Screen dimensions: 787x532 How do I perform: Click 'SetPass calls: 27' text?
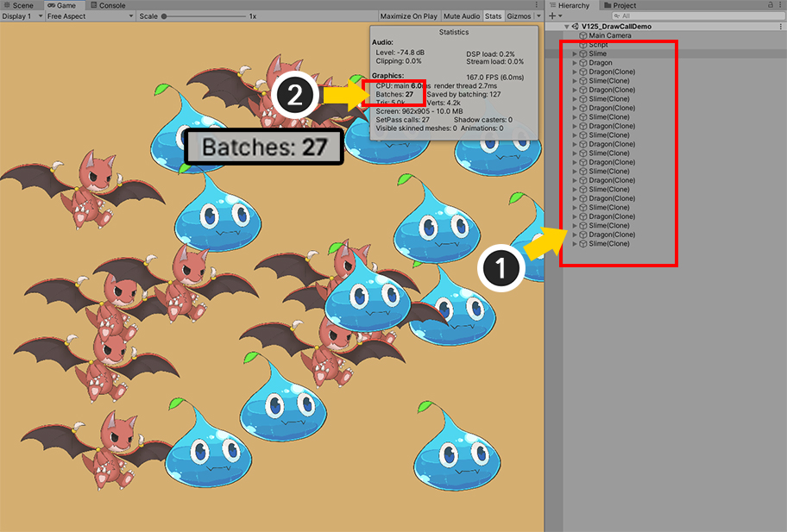click(x=402, y=120)
